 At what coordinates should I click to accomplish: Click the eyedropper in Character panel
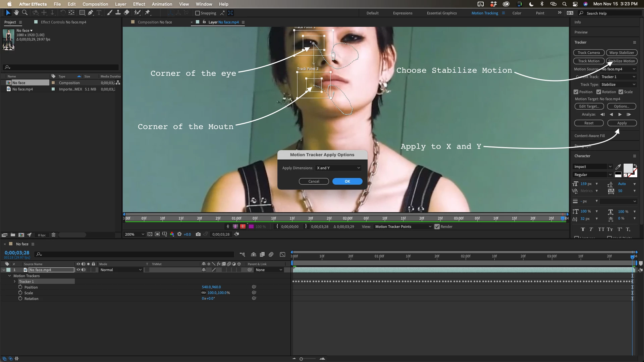pos(618,167)
